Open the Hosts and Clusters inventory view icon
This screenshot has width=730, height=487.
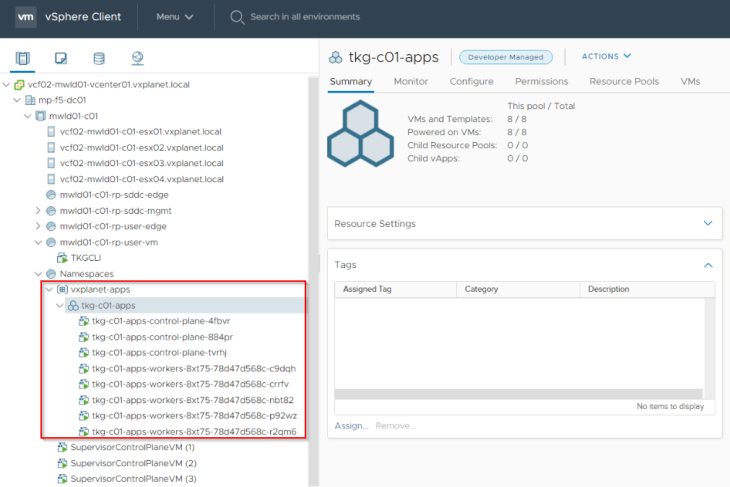point(22,58)
